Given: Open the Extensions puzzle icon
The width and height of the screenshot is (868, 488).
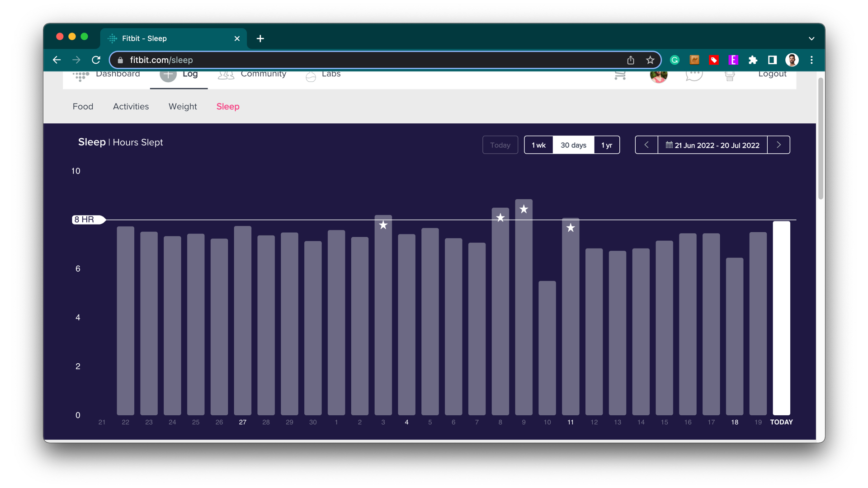Looking at the screenshot, I should 753,60.
